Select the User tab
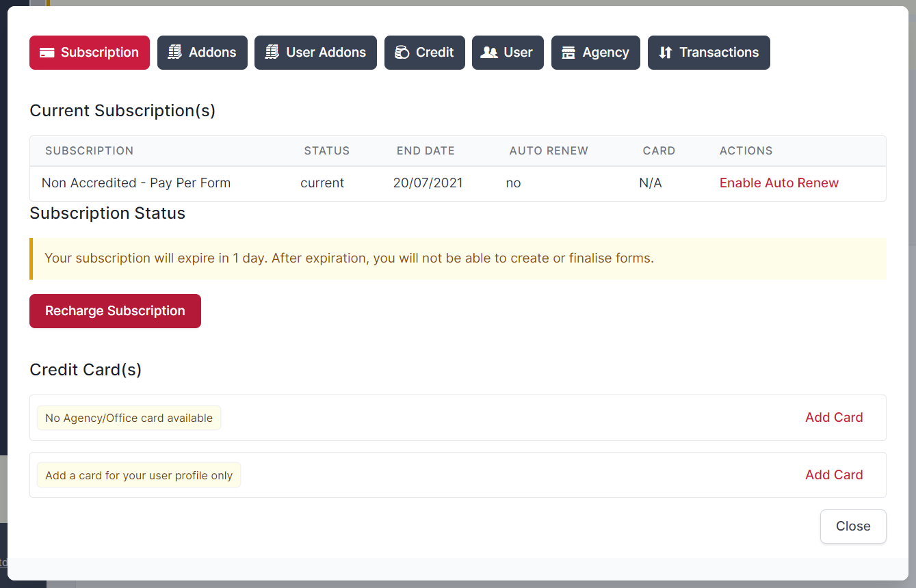This screenshot has height=588, width=916. point(508,53)
